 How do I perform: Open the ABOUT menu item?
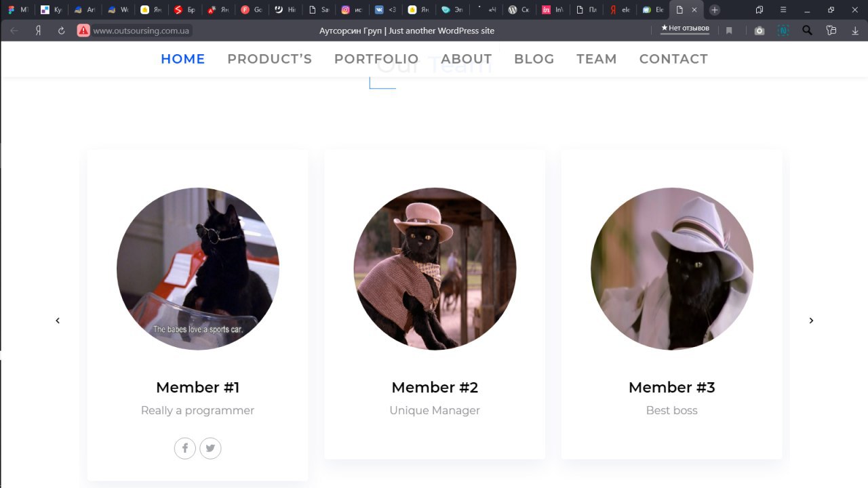pyautogui.click(x=467, y=59)
